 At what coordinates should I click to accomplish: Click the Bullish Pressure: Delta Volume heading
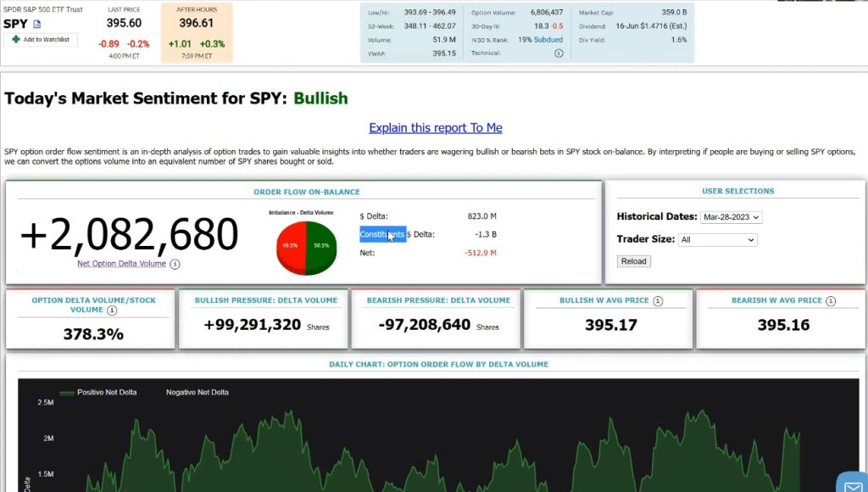pos(265,300)
